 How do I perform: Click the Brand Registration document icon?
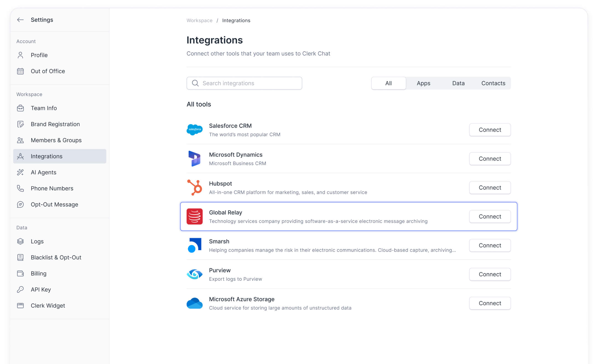click(20, 124)
